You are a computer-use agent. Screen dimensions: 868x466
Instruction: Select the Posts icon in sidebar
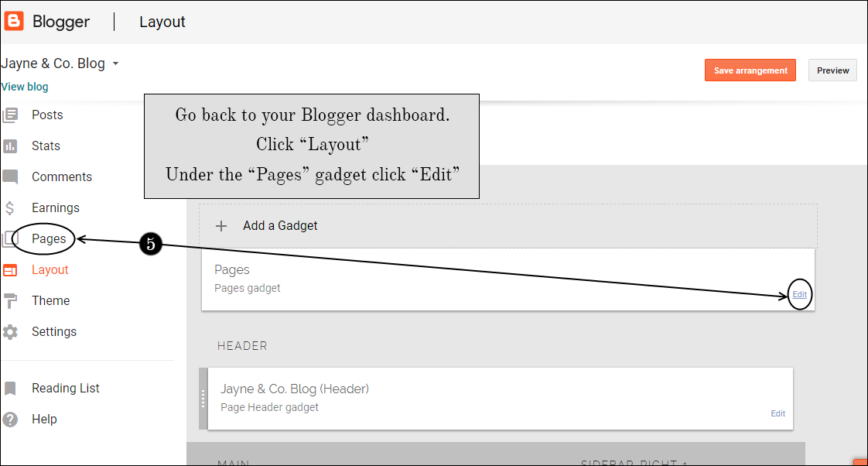(x=12, y=115)
